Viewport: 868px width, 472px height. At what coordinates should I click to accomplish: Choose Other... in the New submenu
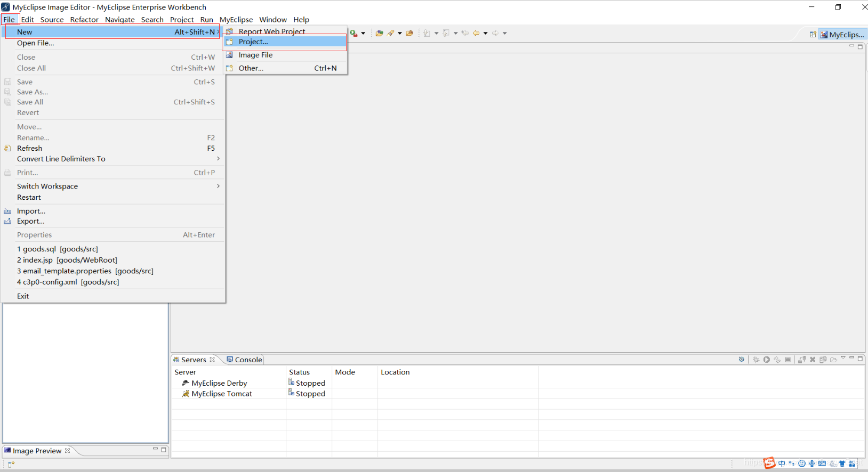pyautogui.click(x=285, y=68)
